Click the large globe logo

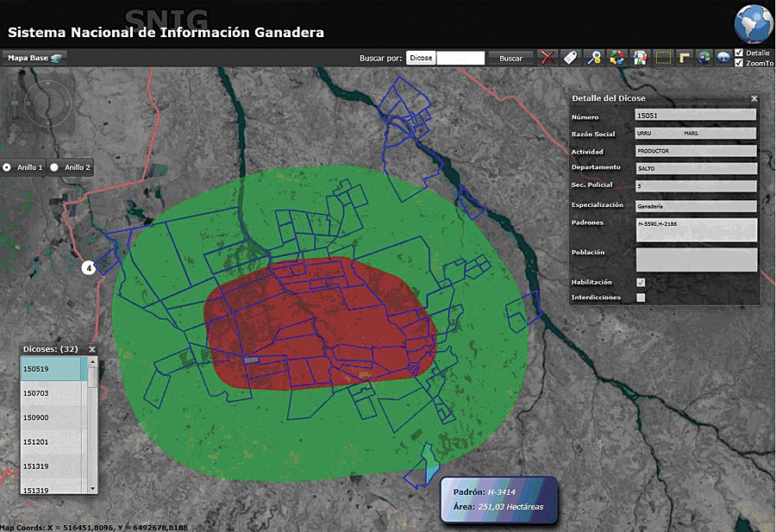click(753, 23)
